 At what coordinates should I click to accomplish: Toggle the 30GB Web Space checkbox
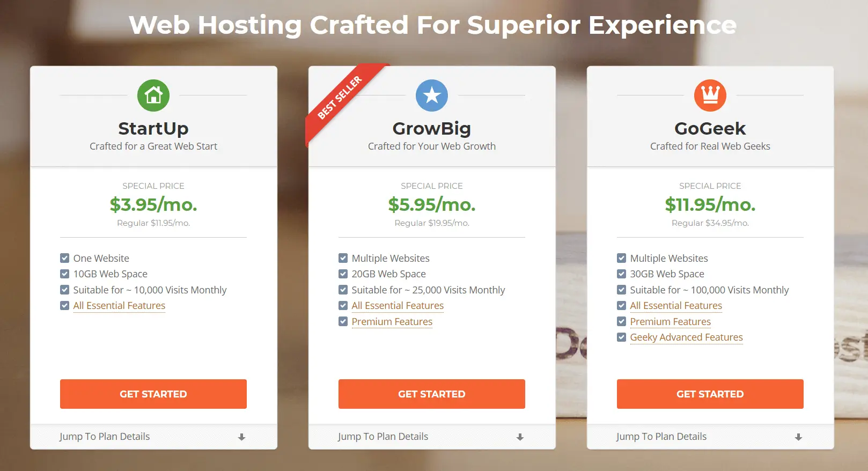coord(621,274)
